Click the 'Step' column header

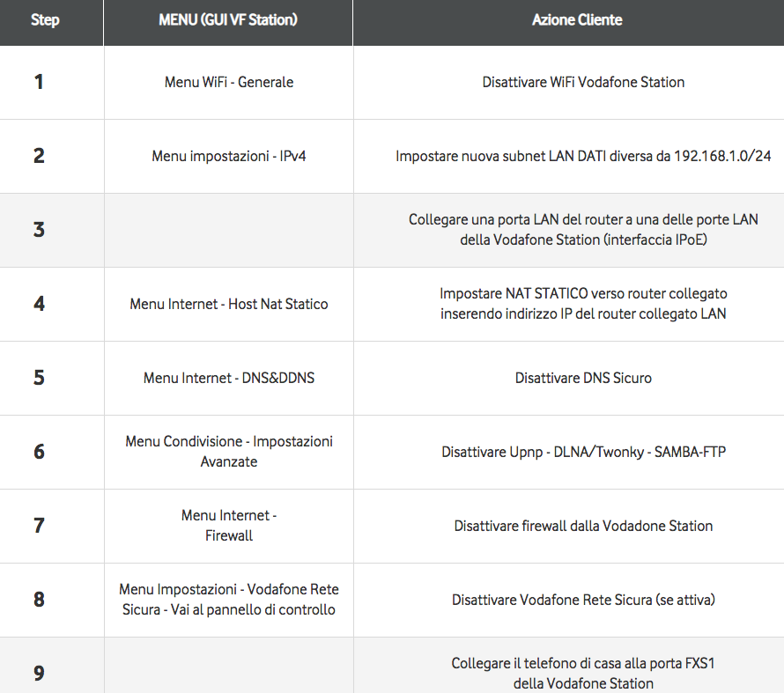coord(45,20)
